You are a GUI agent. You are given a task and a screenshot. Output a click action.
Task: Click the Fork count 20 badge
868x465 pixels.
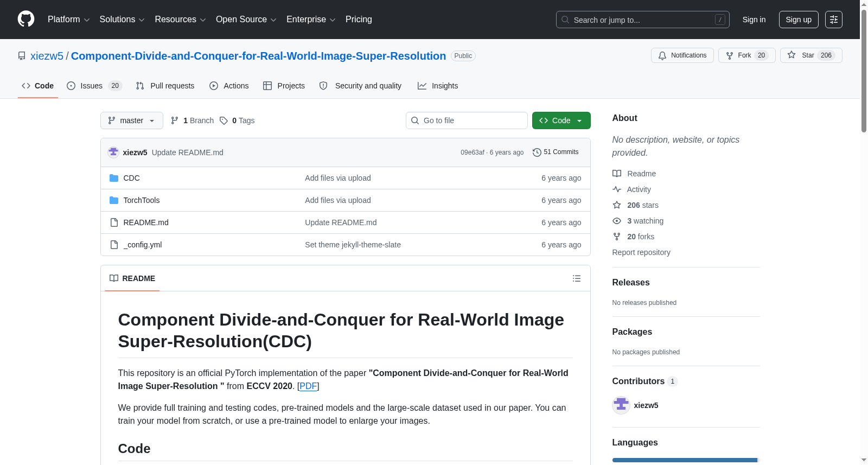coord(762,55)
